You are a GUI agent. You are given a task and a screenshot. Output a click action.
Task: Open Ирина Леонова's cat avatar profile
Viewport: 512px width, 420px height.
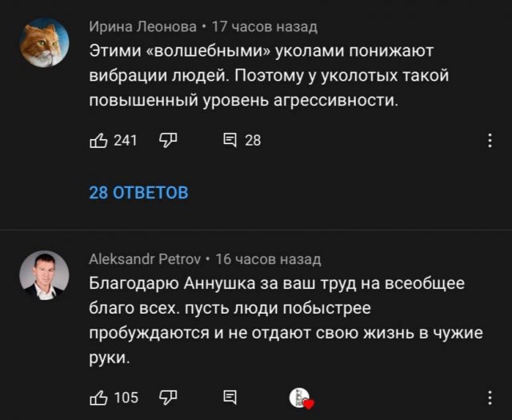click(x=44, y=42)
